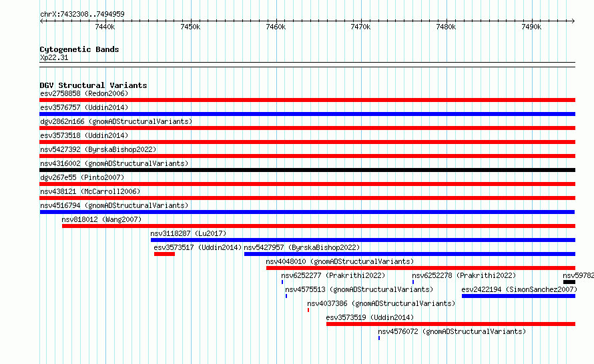Click the 7450k ruler label
The width and height of the screenshot is (594, 364).
[190, 27]
